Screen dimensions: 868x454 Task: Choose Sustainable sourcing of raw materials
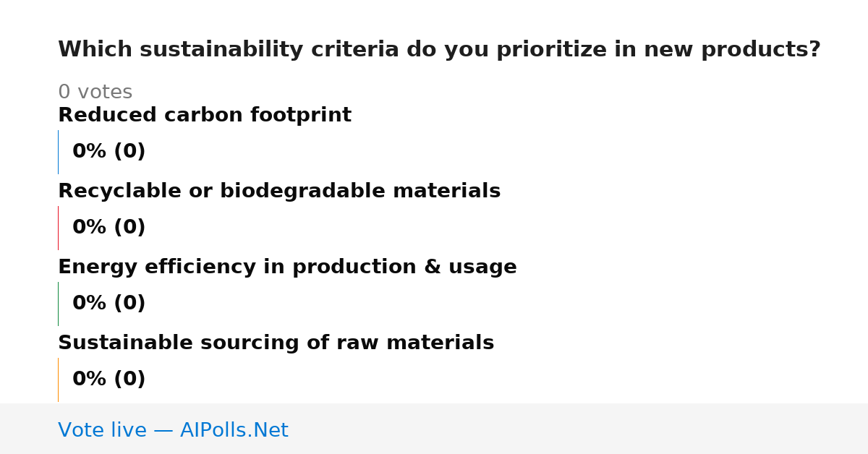(x=276, y=343)
